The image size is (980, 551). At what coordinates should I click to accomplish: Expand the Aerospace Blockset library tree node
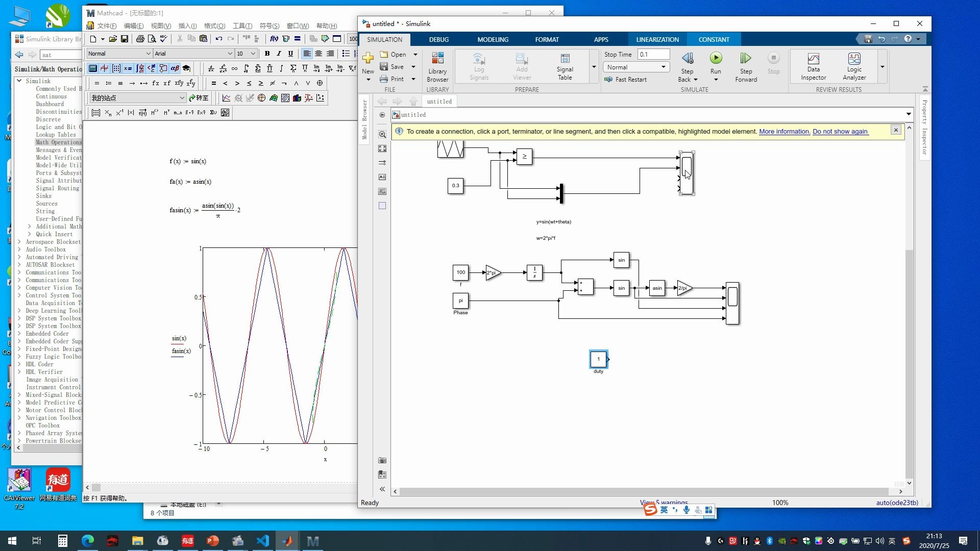tap(19, 242)
